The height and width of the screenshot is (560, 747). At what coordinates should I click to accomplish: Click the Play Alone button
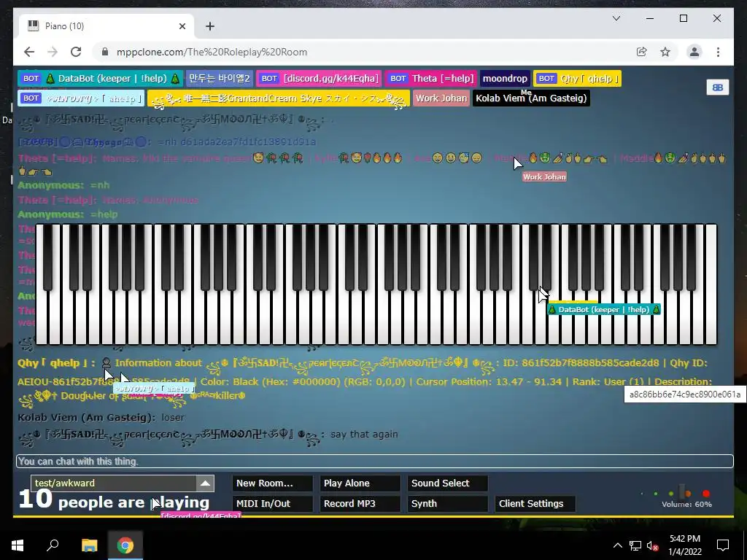click(360, 483)
